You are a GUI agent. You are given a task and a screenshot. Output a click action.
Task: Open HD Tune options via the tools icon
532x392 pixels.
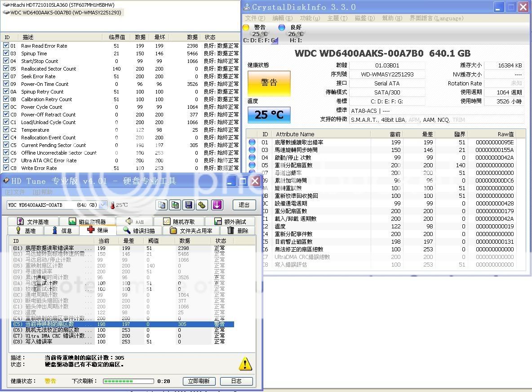[202, 205]
